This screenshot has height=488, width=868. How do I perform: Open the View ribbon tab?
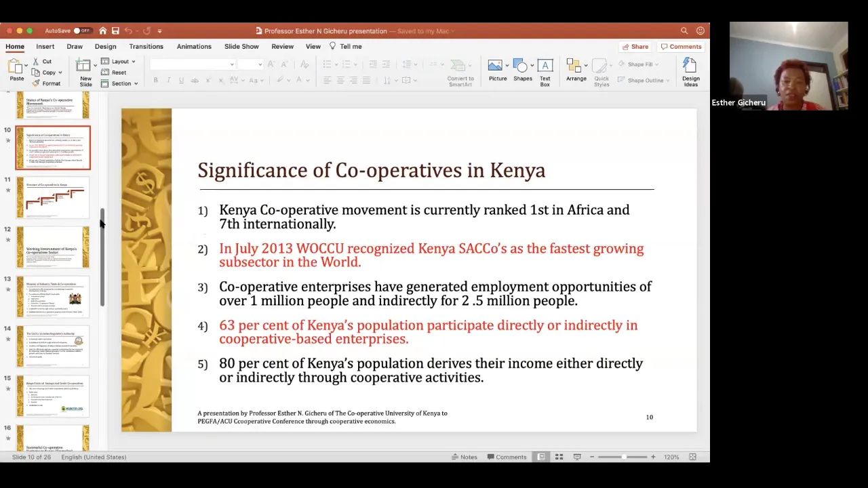pos(313,47)
